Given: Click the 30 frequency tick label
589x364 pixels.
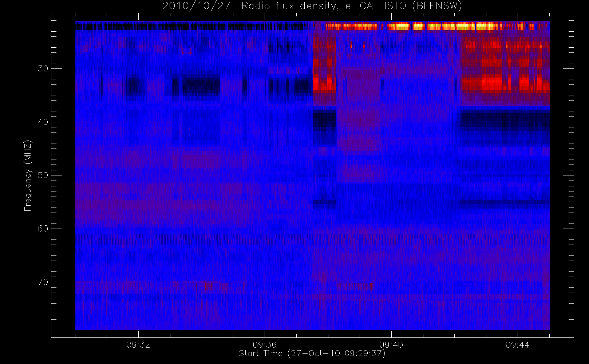Looking at the screenshot, I should point(43,68).
